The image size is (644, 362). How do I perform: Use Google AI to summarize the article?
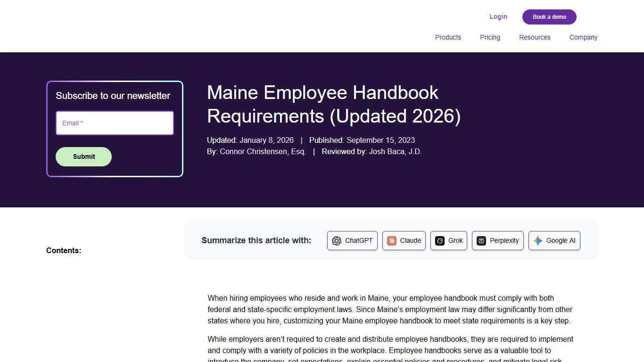(554, 240)
